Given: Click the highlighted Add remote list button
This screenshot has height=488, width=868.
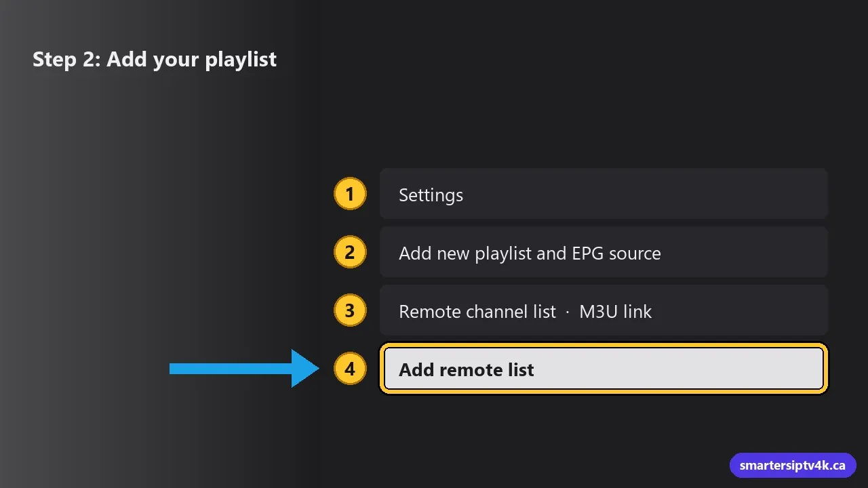Looking at the screenshot, I should click(x=604, y=369).
